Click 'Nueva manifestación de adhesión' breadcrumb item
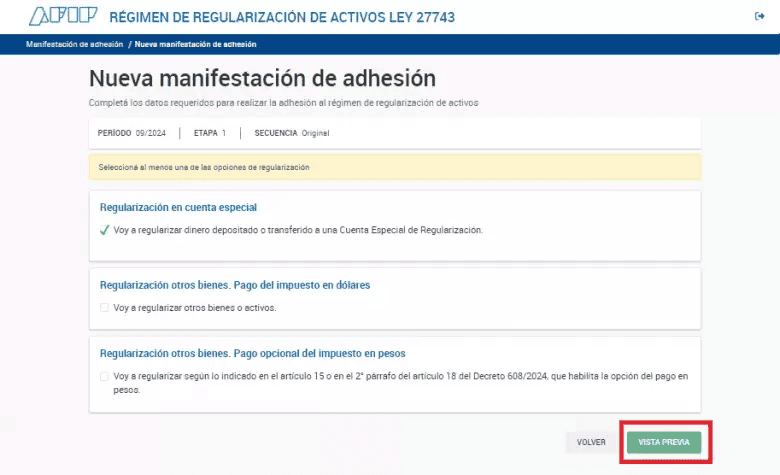Viewport: 780px width, 475px height. pos(195,44)
